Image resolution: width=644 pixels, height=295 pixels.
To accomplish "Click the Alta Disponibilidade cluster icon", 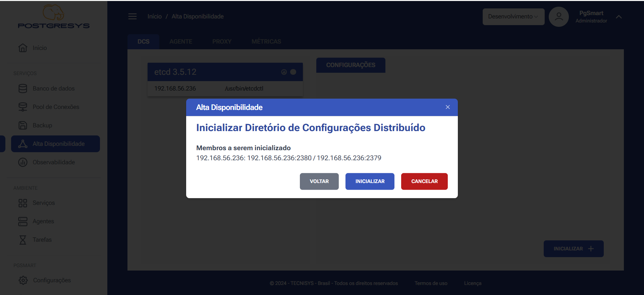I will tap(23, 144).
